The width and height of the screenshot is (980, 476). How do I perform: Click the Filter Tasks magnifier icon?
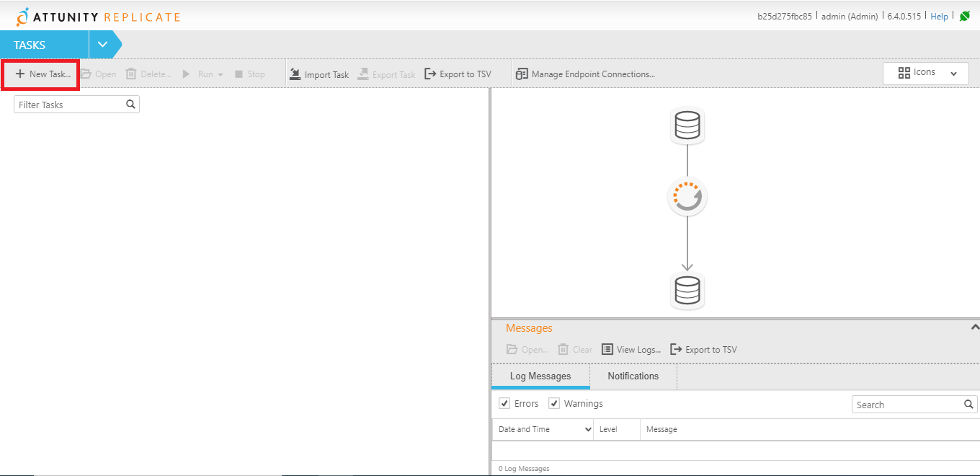tap(131, 105)
